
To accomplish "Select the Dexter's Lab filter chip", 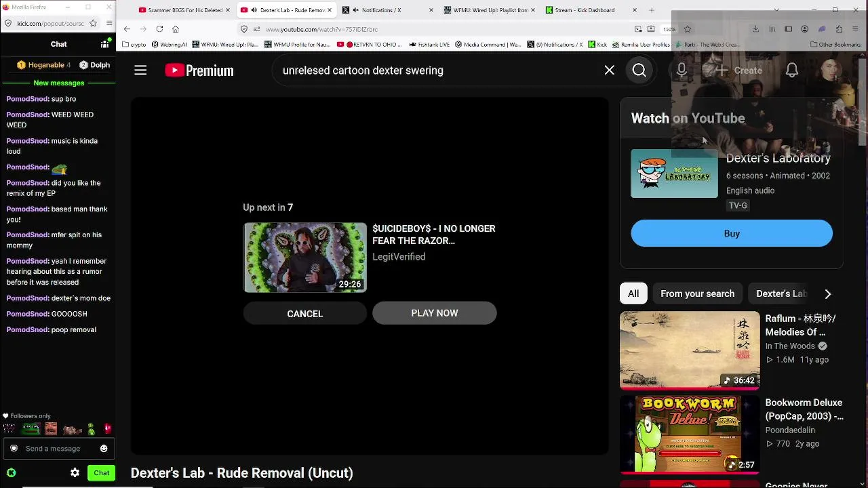I will (x=781, y=294).
